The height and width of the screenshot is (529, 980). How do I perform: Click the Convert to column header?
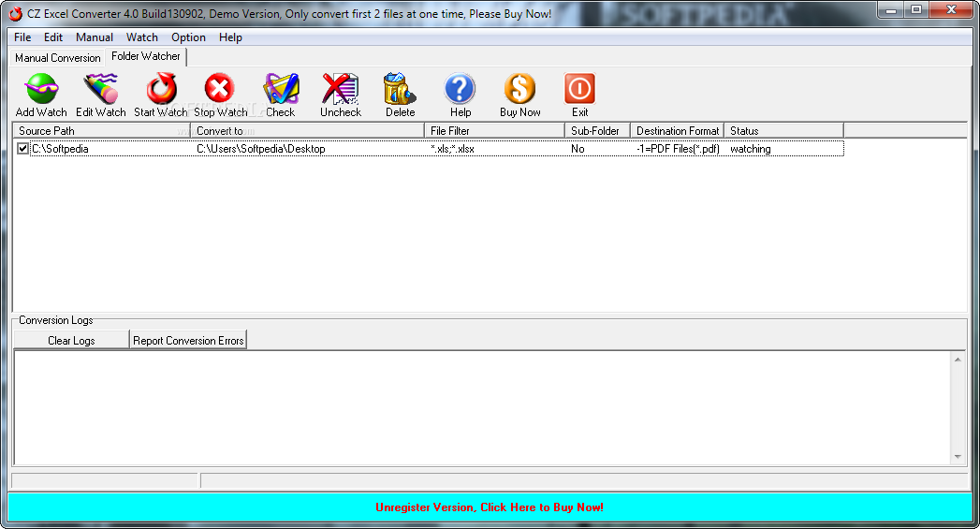coord(308,131)
